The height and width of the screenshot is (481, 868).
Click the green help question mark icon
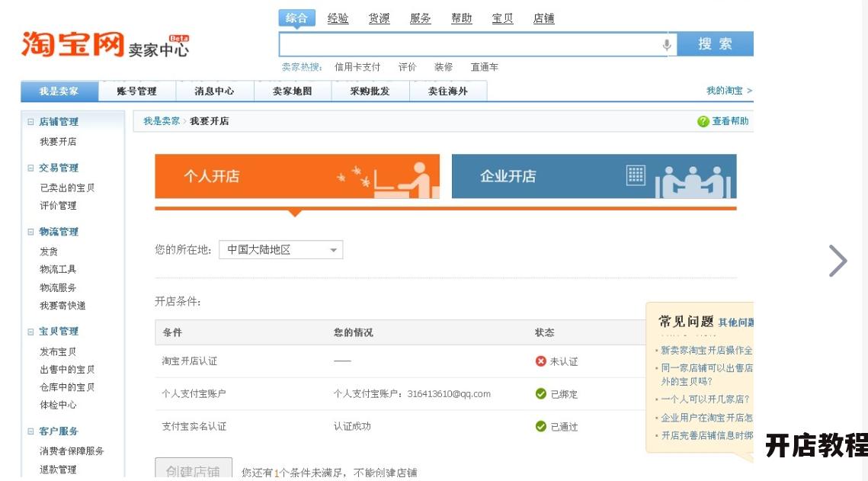click(x=703, y=121)
